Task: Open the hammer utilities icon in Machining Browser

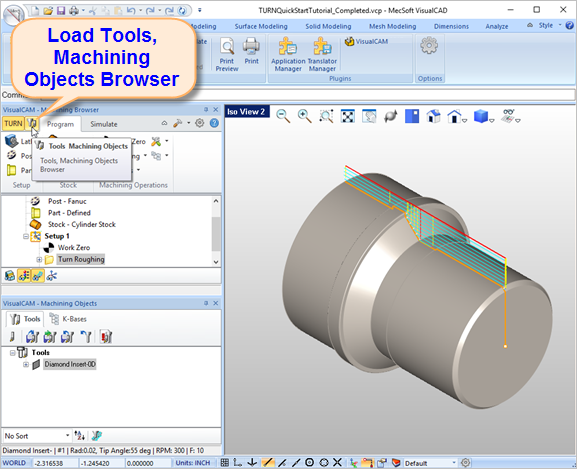Action: tap(178, 123)
